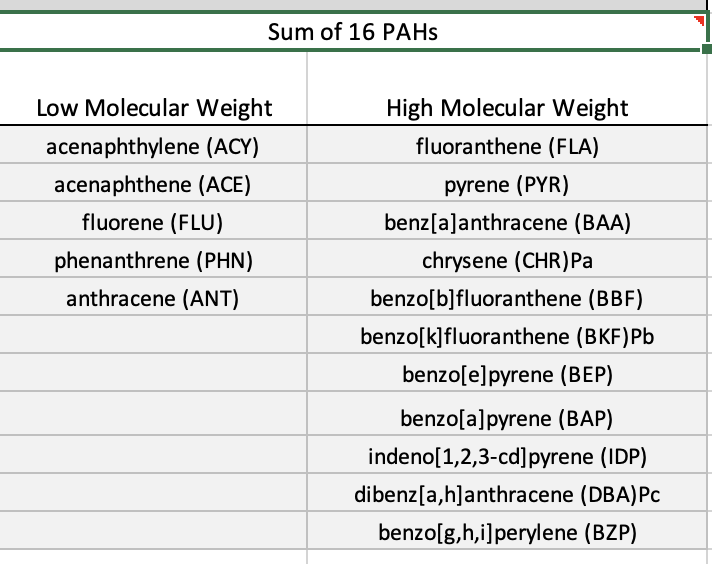Viewport: 712px width, 564px height.
Task: Select the indeno[1,2,3-cd]pyrene (IDP) cell
Action: [507, 457]
